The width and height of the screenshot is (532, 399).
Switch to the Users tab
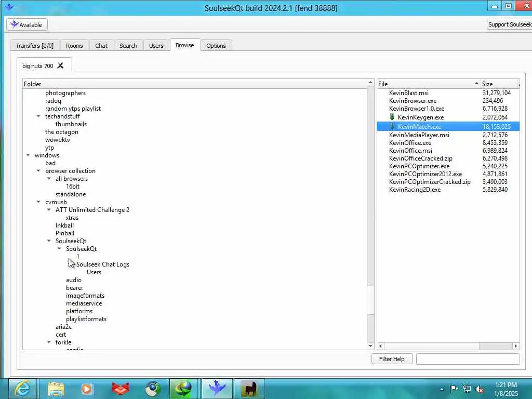click(156, 46)
